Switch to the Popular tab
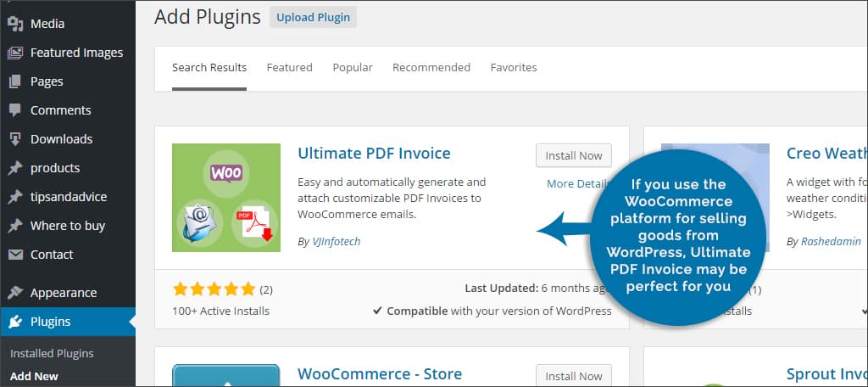Viewport: 868px width, 387px height. (353, 68)
